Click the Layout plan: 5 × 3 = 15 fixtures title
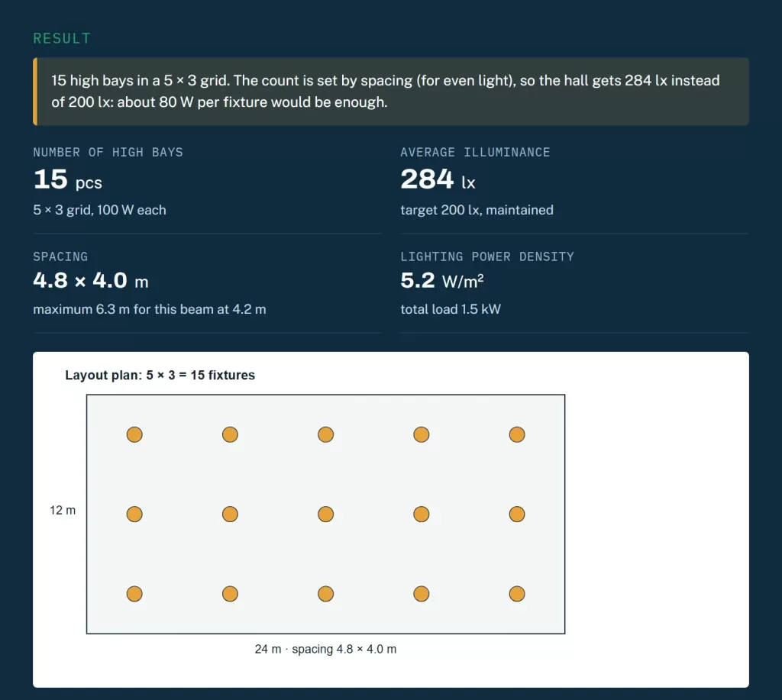 [x=160, y=375]
